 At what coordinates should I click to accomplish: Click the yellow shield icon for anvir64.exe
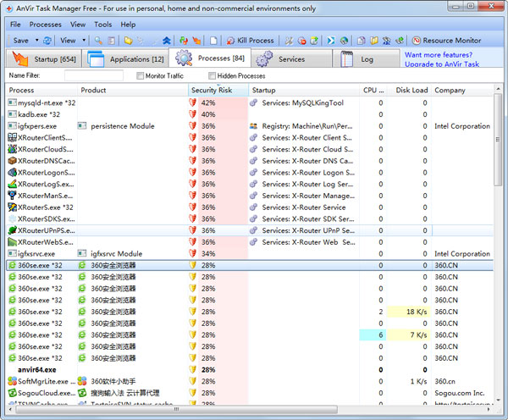[193, 369]
